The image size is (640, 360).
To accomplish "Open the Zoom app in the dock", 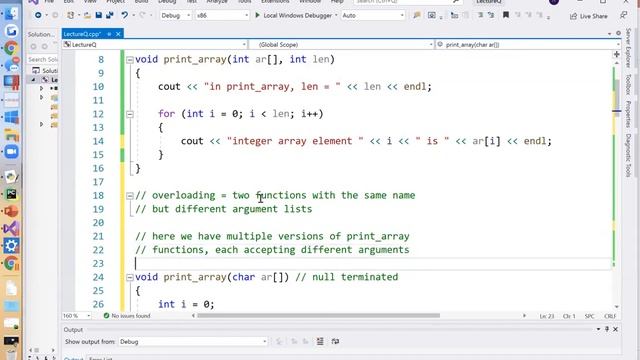I will click(11, 152).
